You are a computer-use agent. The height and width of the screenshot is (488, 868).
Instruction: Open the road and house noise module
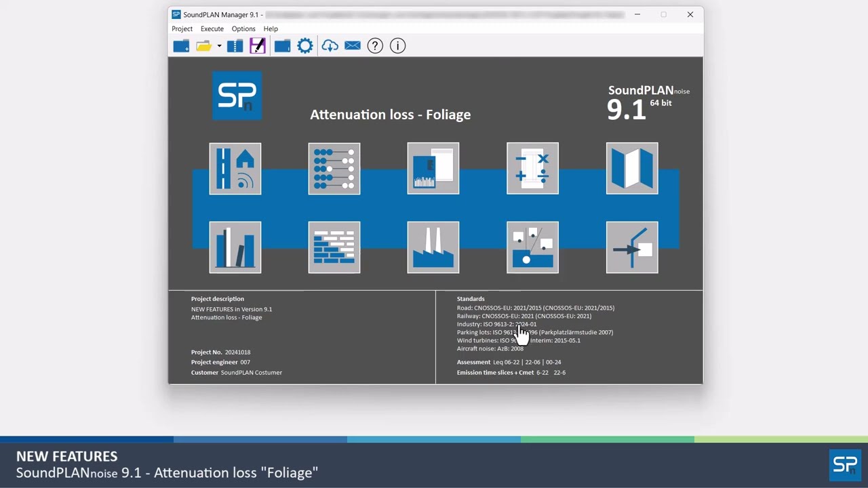pyautogui.click(x=235, y=169)
